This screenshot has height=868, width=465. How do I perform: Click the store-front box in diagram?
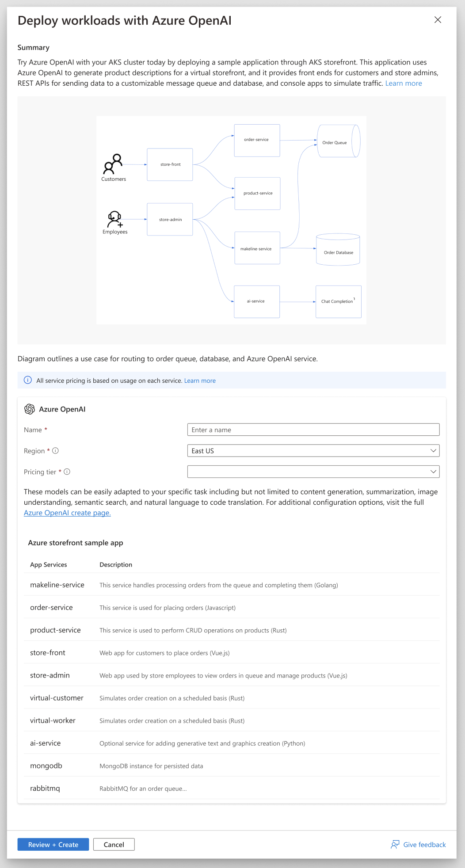click(x=170, y=164)
